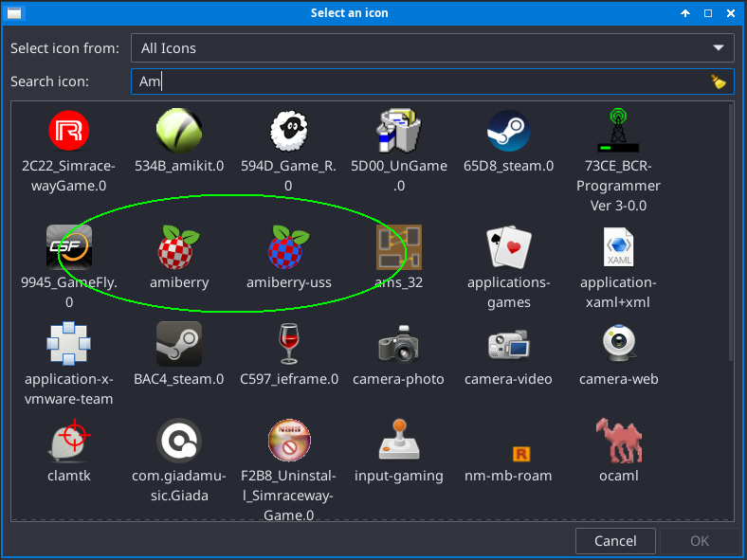
Task: Select the 73CE_BCR-Programmer antenna icon
Action: coord(618,131)
